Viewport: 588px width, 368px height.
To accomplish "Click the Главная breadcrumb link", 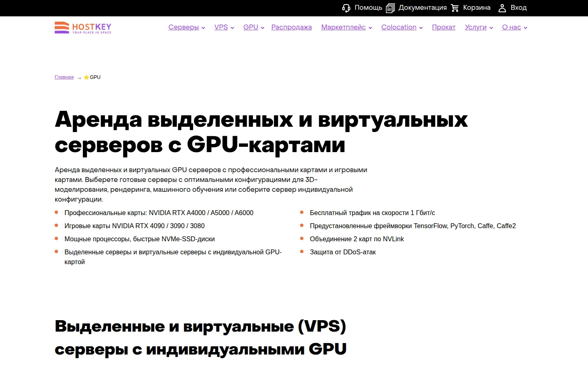I will pos(64,77).
